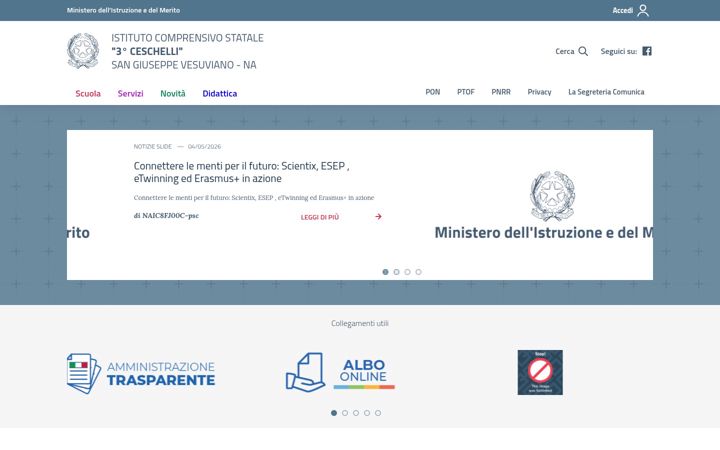The height and width of the screenshot is (450, 720).
Task: Click the red arrow next to Leggi di più
Action: point(378,216)
